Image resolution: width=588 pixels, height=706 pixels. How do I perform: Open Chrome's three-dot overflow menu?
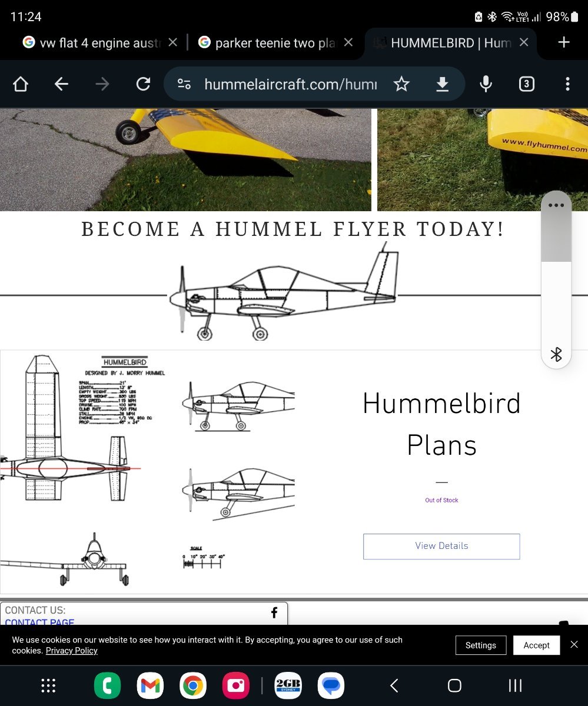[x=567, y=84]
